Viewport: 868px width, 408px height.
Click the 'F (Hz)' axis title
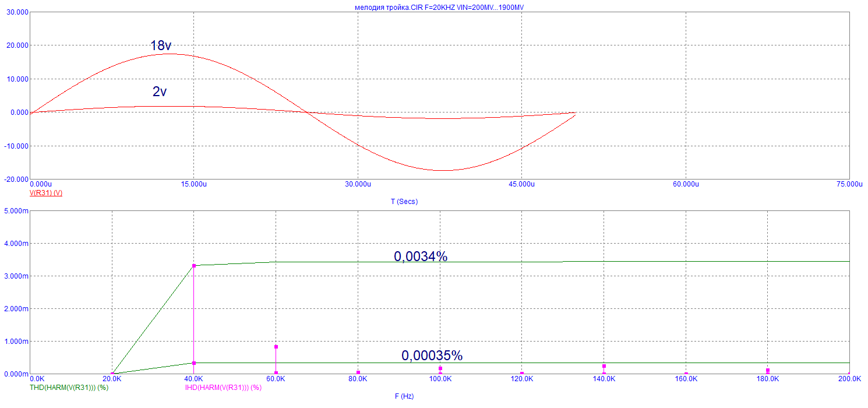[x=404, y=396]
